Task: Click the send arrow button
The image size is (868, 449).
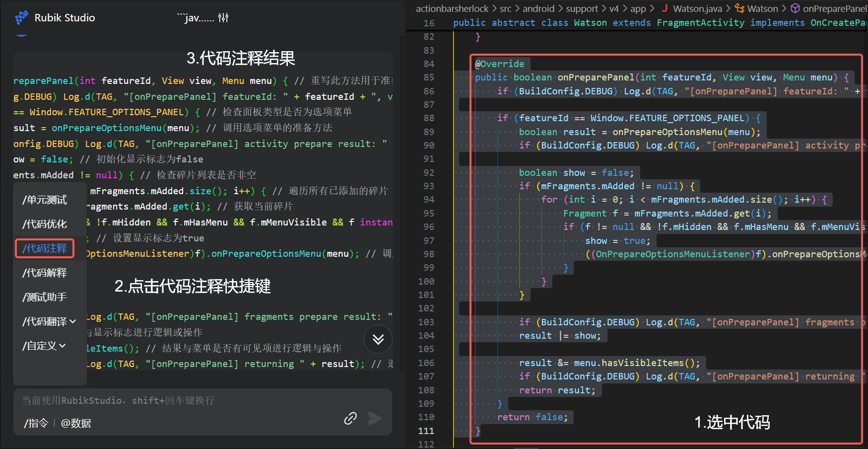Action: tap(375, 419)
